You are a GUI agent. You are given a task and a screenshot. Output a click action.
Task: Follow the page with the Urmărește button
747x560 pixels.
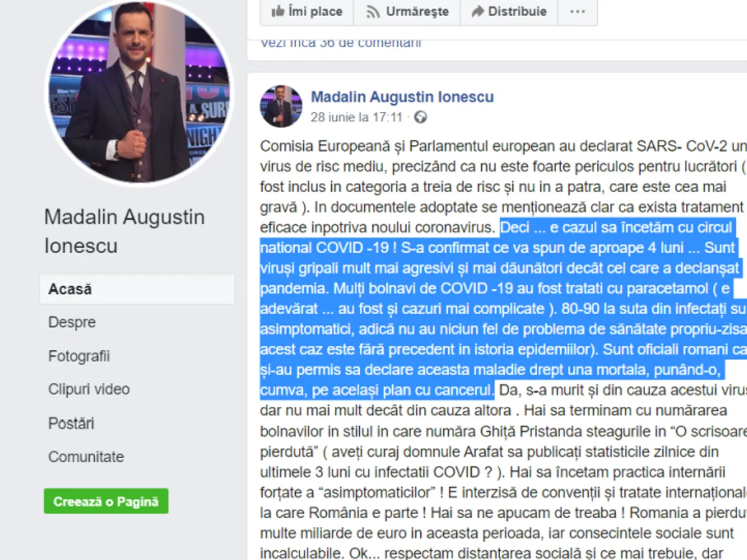point(407,12)
